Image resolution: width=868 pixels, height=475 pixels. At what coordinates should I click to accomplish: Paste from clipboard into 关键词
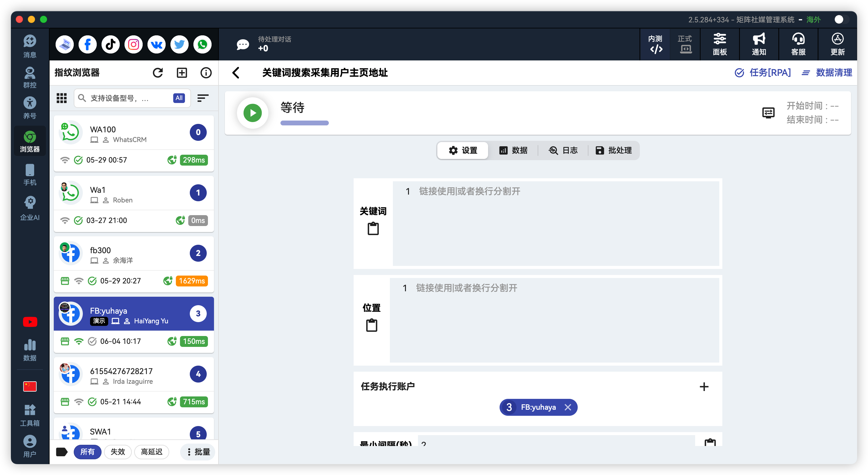click(373, 229)
